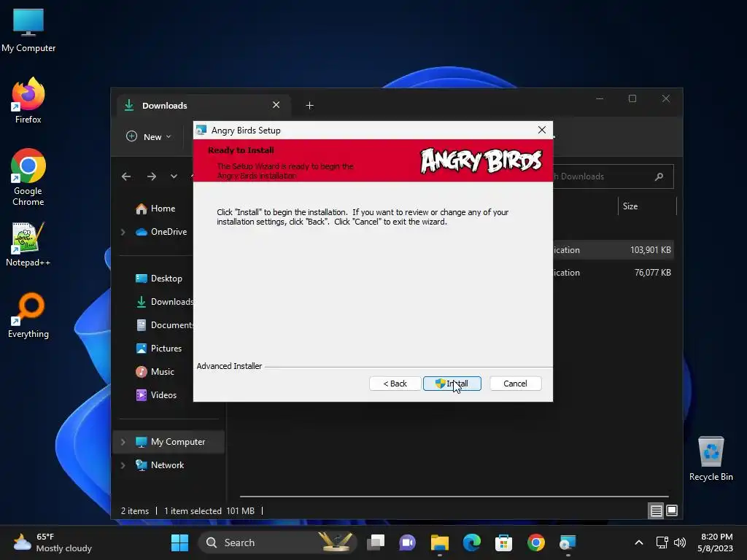Click the Install button in Angry Birds Setup

click(x=452, y=384)
